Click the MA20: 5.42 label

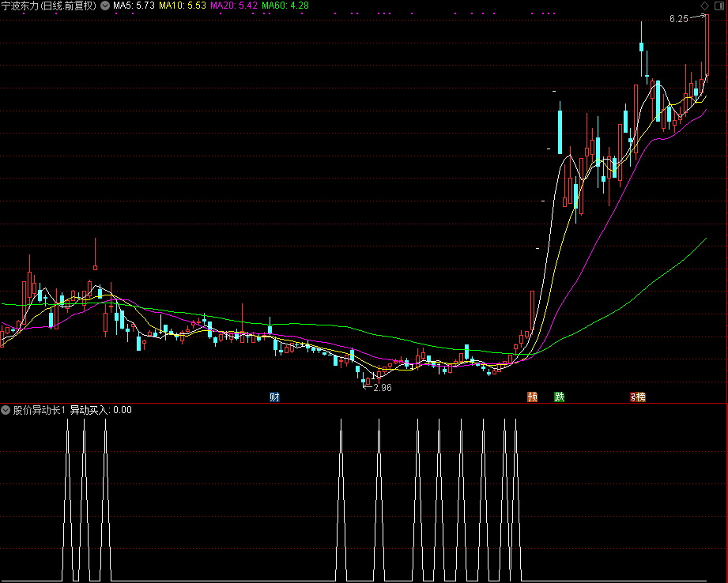coord(234,6)
